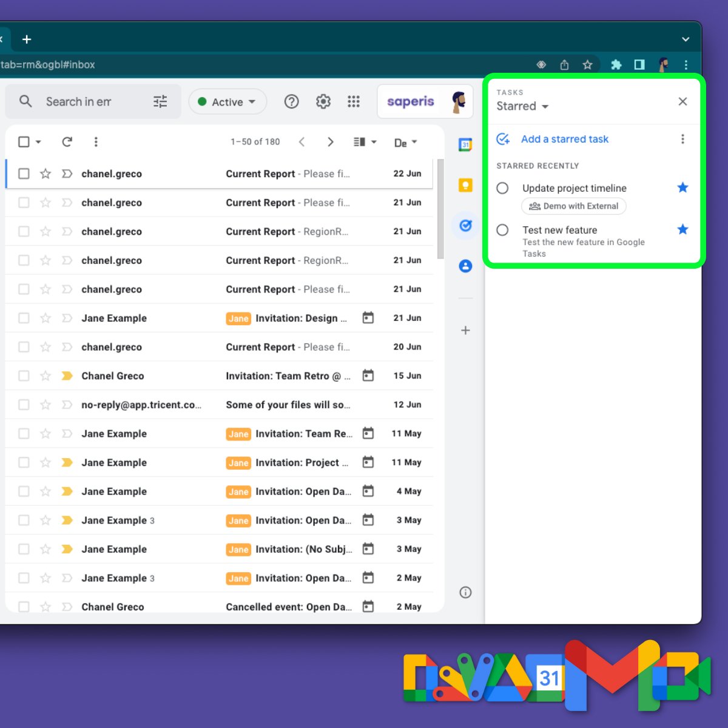The height and width of the screenshot is (728, 728).
Task: Open the Google Calendar side panel icon
Action: click(465, 144)
